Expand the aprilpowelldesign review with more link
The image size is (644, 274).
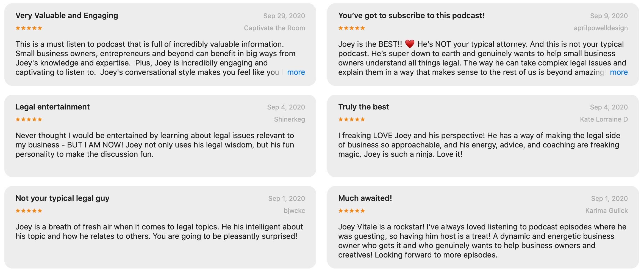click(619, 72)
